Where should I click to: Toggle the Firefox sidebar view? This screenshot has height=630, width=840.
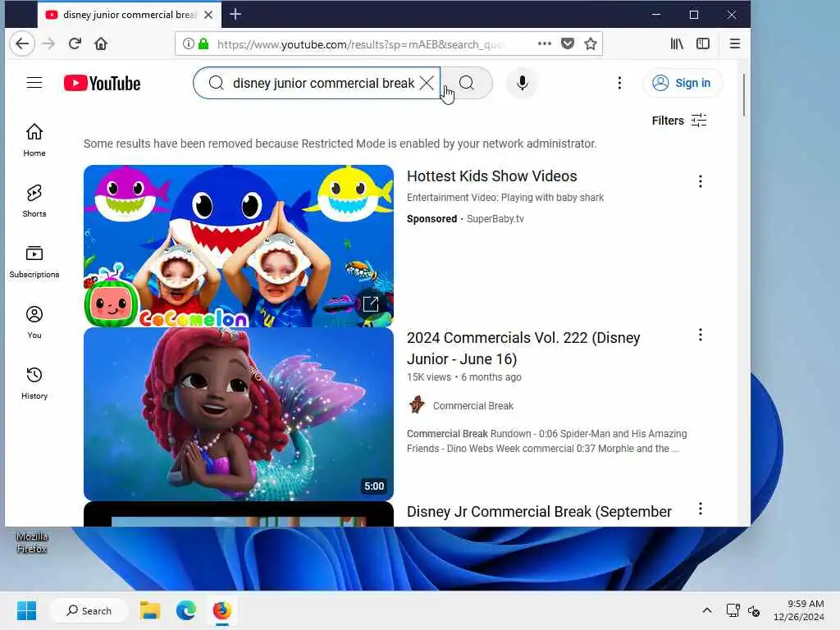[703, 44]
